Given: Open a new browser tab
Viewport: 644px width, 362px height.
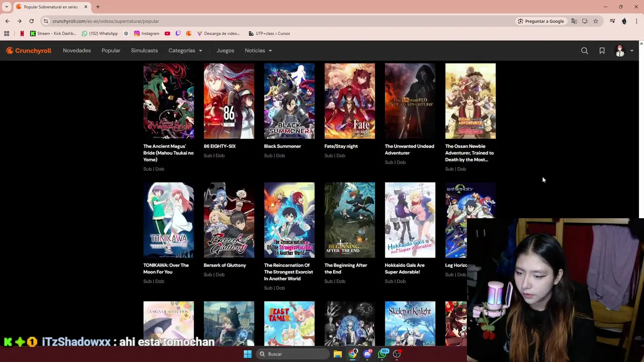Looking at the screenshot, I should pos(98,7).
